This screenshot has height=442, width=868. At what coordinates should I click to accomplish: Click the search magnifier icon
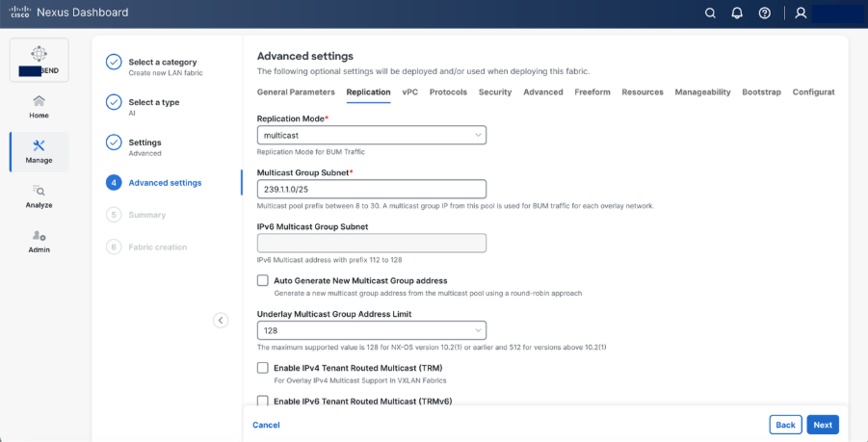coord(711,13)
